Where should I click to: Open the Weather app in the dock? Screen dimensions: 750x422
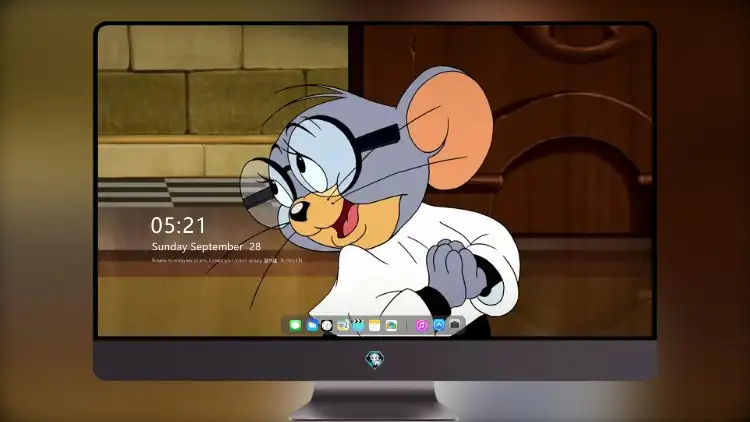[312, 325]
